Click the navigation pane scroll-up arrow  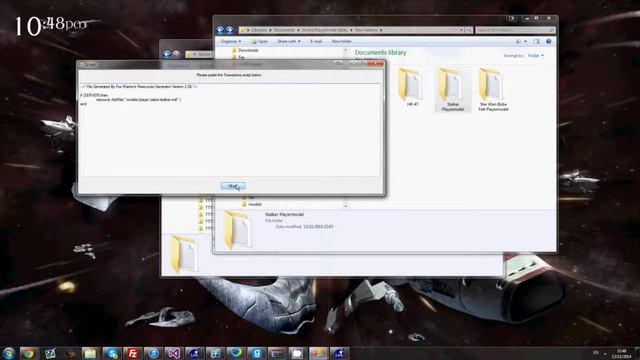click(346, 50)
